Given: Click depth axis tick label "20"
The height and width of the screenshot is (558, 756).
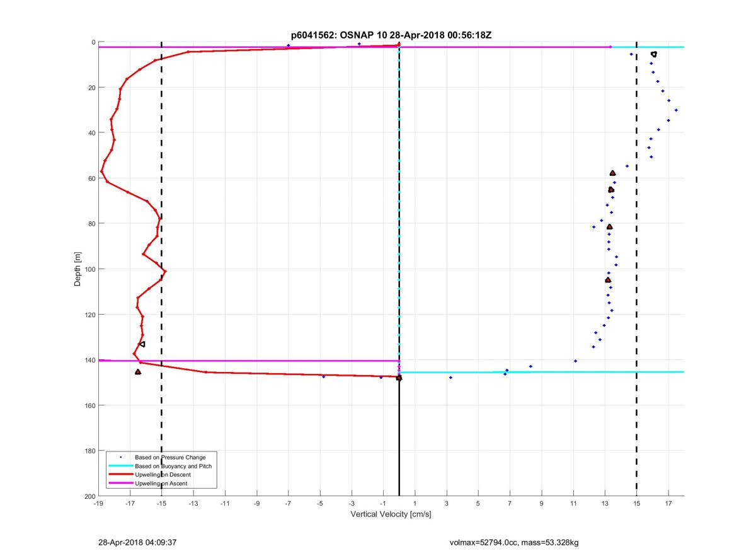Looking at the screenshot, I should click(x=91, y=88).
